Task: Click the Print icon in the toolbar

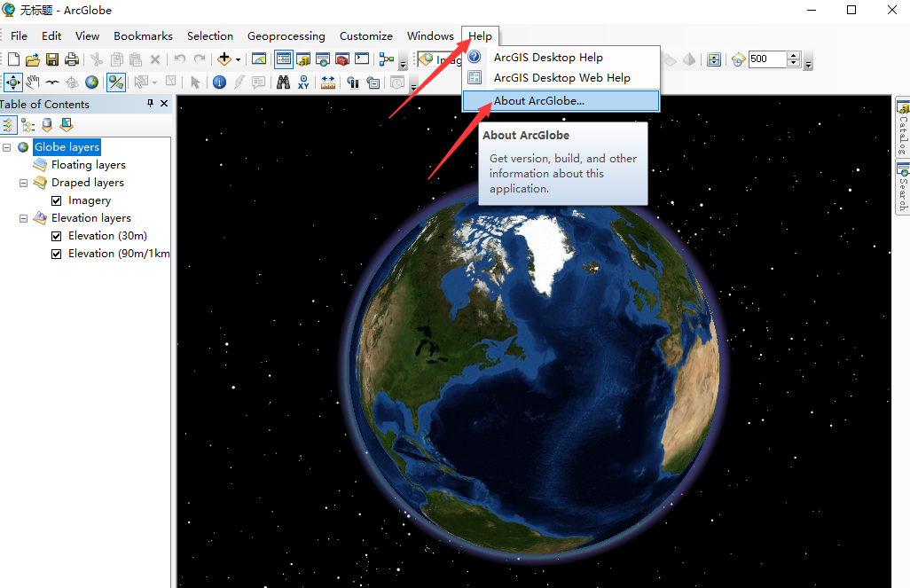Action: tap(71, 59)
